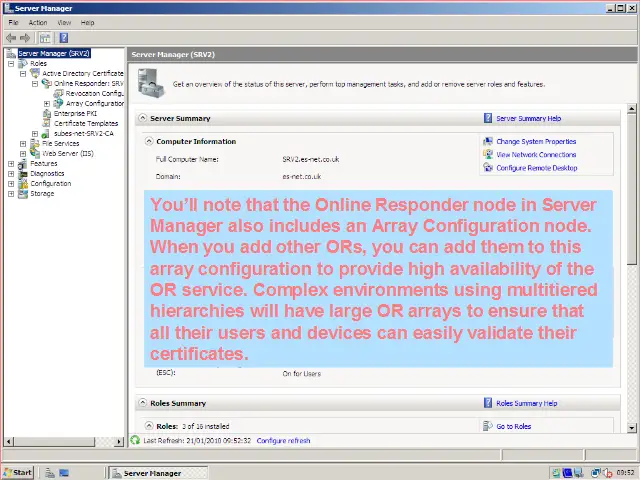Click the Configure refresh link
This screenshot has width=640, height=480.
tap(283, 440)
